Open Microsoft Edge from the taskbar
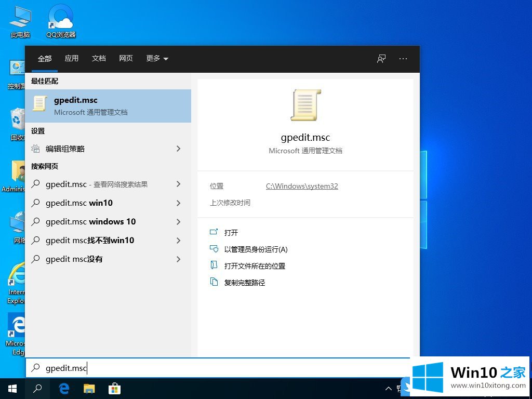This screenshot has width=532, height=399. (x=64, y=388)
